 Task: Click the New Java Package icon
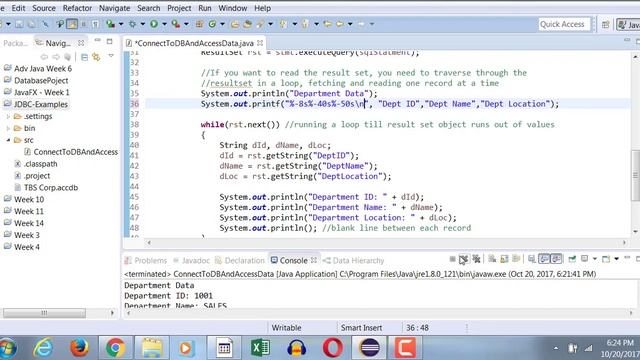coord(199,24)
